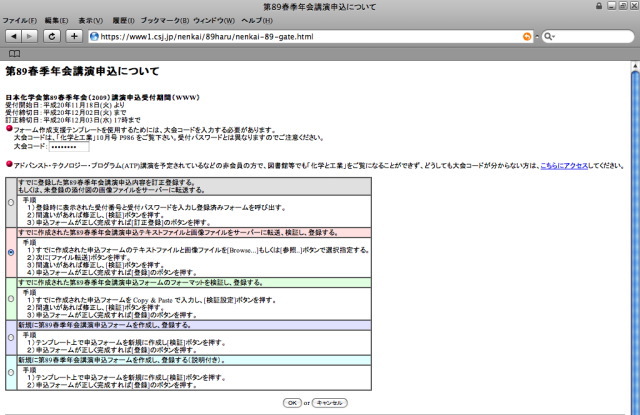Click the browser Back arrow button
This screenshot has height=415, width=640.
click(x=12, y=36)
